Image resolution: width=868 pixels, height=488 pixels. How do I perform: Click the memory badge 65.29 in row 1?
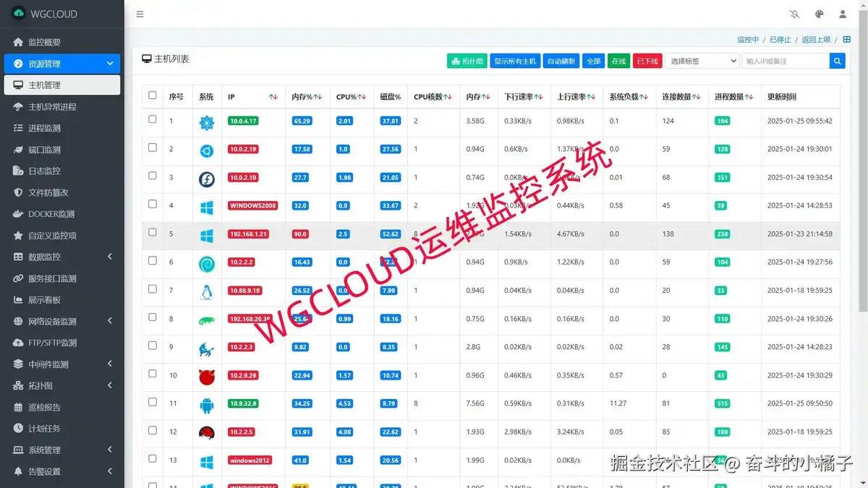[302, 121]
